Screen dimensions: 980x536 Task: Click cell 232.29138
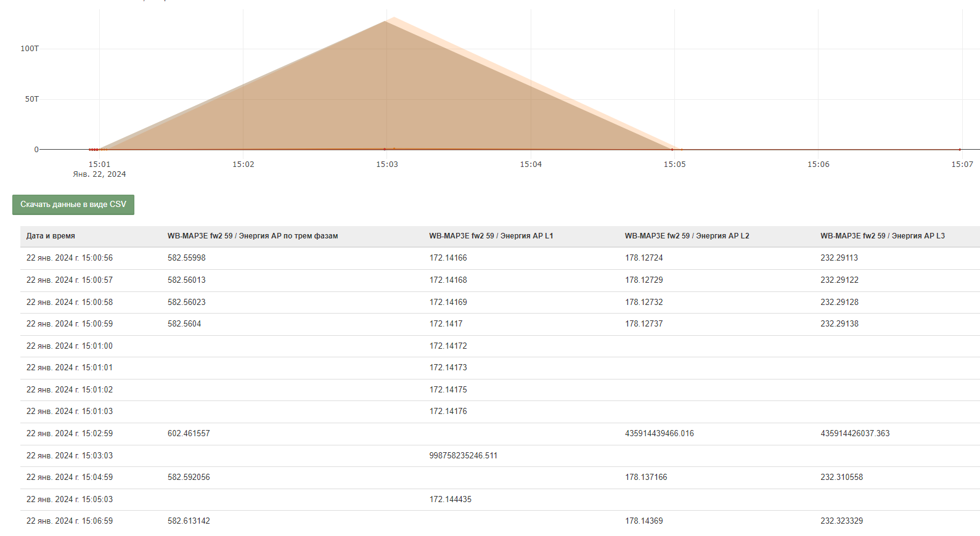[x=839, y=324]
